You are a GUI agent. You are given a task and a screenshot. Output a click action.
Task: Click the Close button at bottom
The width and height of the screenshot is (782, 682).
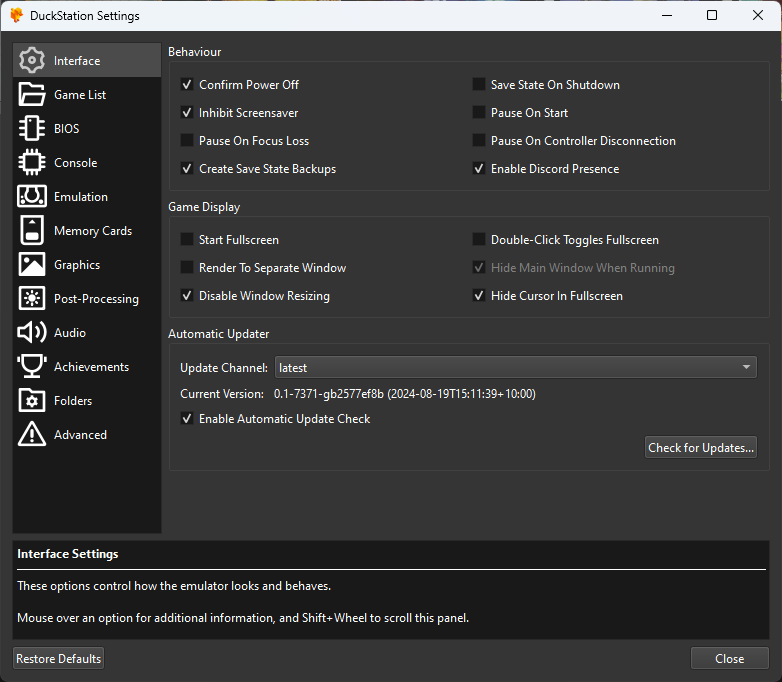tap(730, 659)
